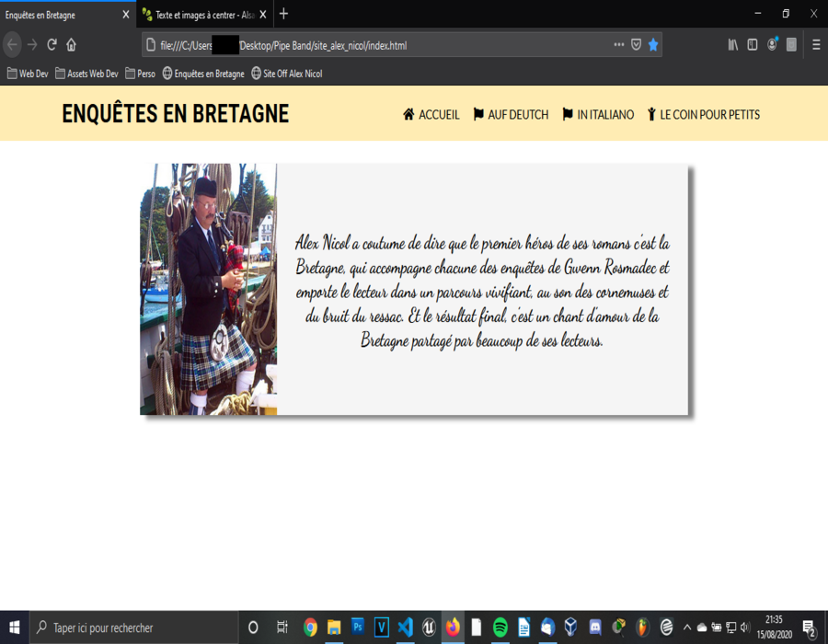The image size is (828, 644).
Task: Open the Firefox home page button
Action: pos(71,45)
